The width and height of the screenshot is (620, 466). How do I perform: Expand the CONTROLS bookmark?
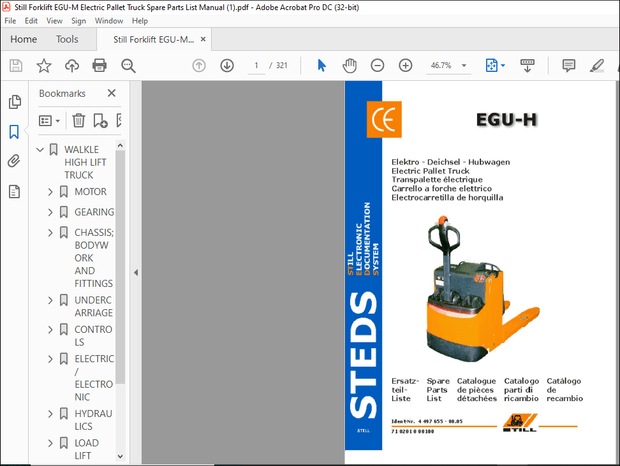[50, 330]
